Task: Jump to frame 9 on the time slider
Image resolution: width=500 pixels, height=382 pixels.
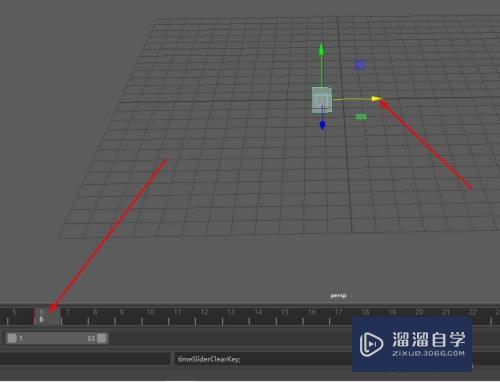Action: coord(122,312)
